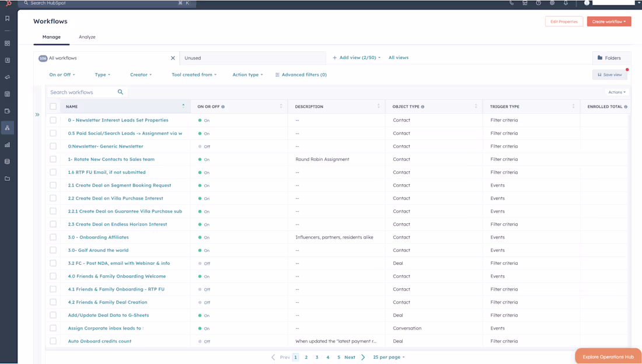The image size is (642, 364).
Task: Open the Folders panel
Action: (x=611, y=58)
